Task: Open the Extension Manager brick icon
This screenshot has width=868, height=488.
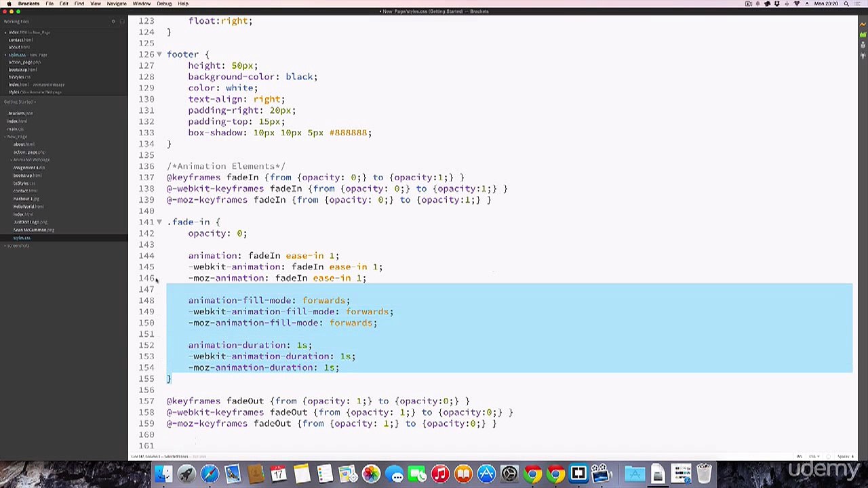Action: [x=863, y=35]
